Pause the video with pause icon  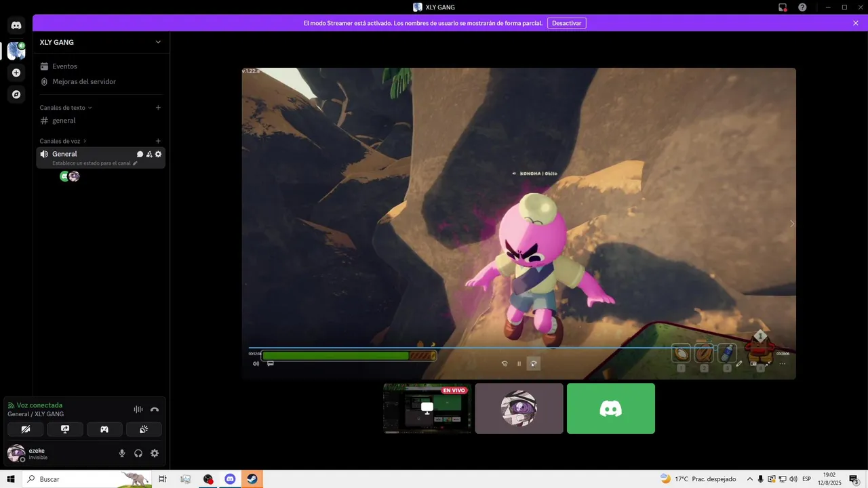coord(519,364)
